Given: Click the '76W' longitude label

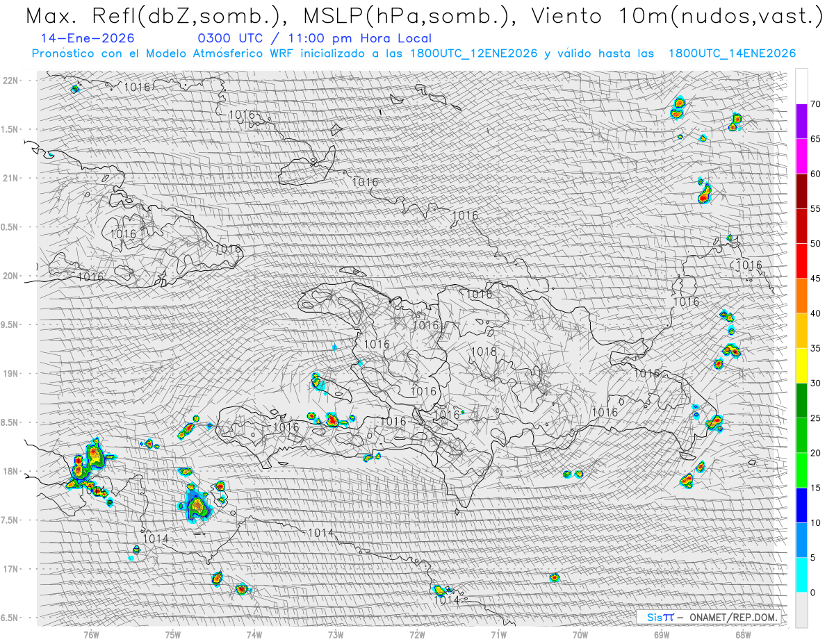Looking at the screenshot, I should (x=91, y=634).
